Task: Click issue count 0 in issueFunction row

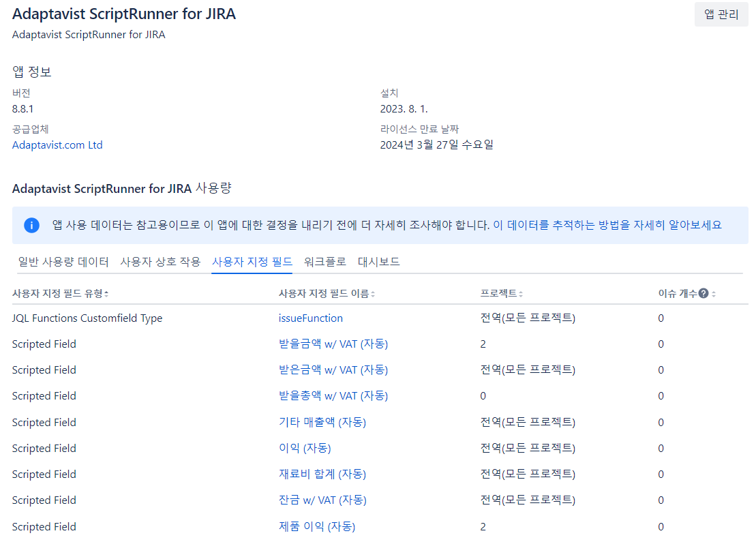Action: 661,318
